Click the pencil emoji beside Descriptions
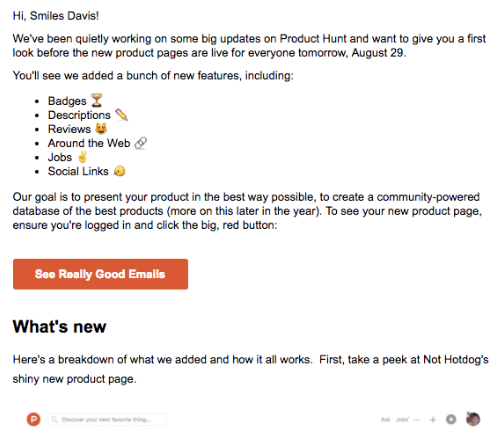The width and height of the screenshot is (504, 436). tap(122, 115)
